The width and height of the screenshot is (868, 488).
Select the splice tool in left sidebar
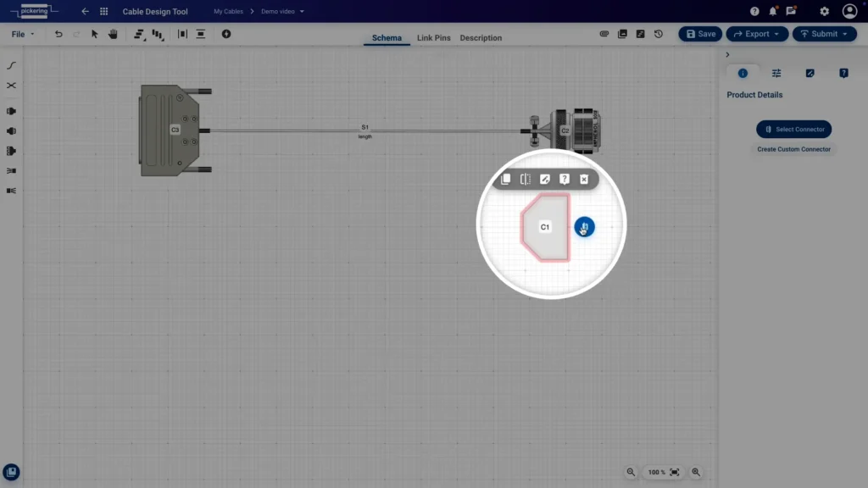[x=11, y=86]
